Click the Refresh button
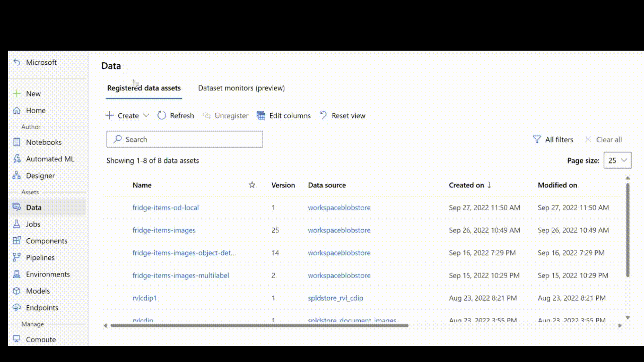The image size is (644, 362). (176, 115)
